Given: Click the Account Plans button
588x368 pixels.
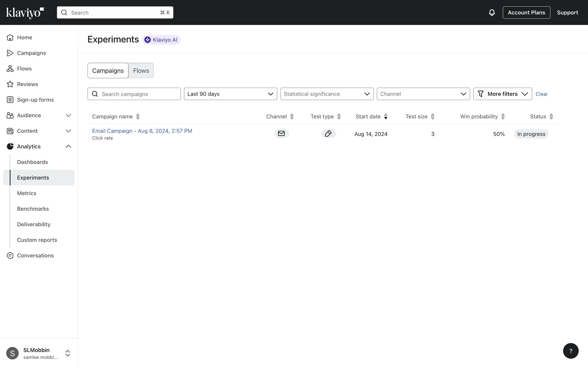Looking at the screenshot, I should tap(526, 13).
